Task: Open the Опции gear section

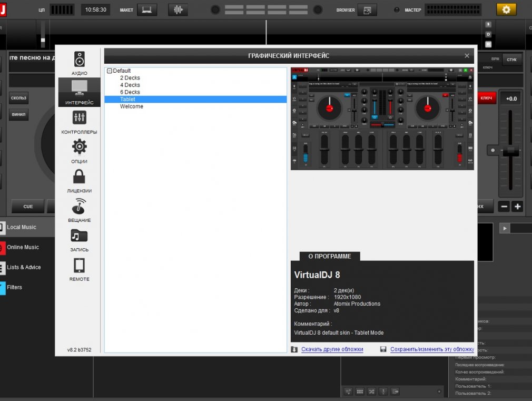Action: coord(80,151)
